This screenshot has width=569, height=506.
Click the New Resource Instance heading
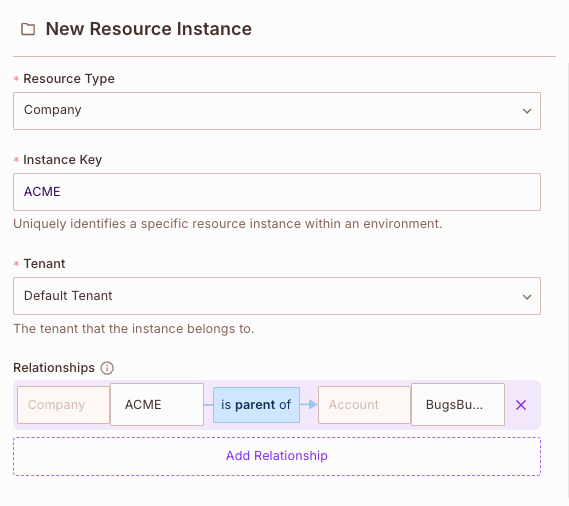[149, 29]
